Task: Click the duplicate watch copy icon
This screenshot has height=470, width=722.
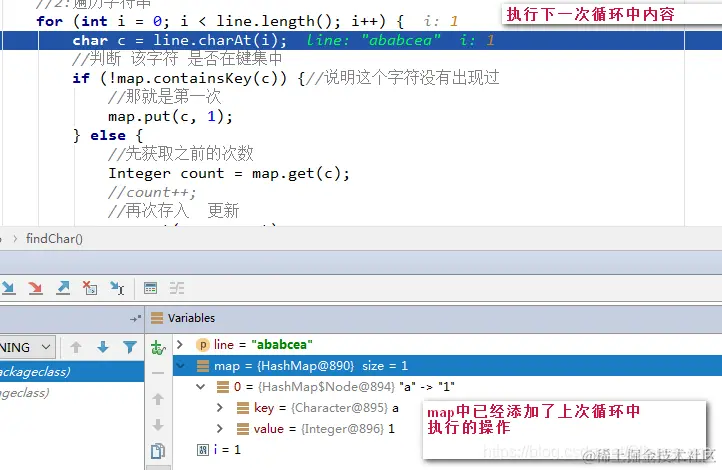Action: (158, 451)
